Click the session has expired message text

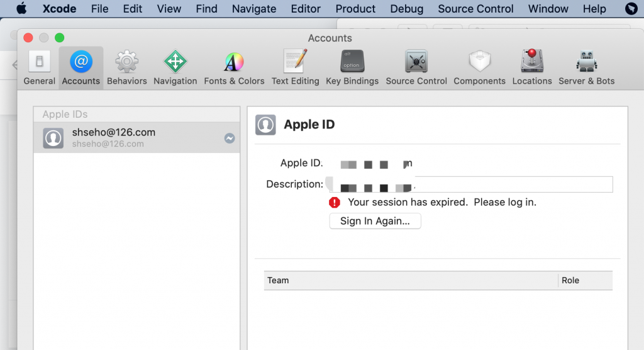pos(442,202)
